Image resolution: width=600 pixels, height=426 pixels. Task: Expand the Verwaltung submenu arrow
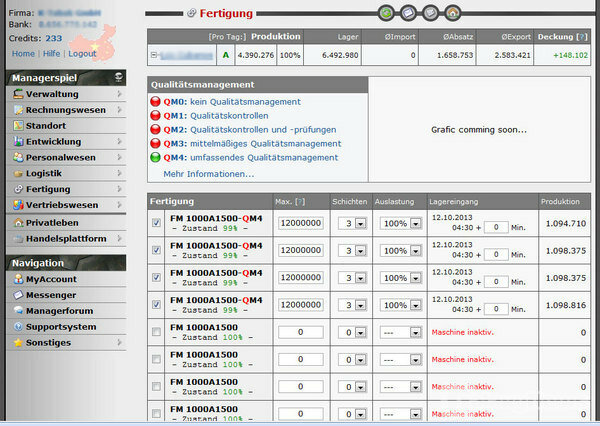pyautogui.click(x=119, y=94)
